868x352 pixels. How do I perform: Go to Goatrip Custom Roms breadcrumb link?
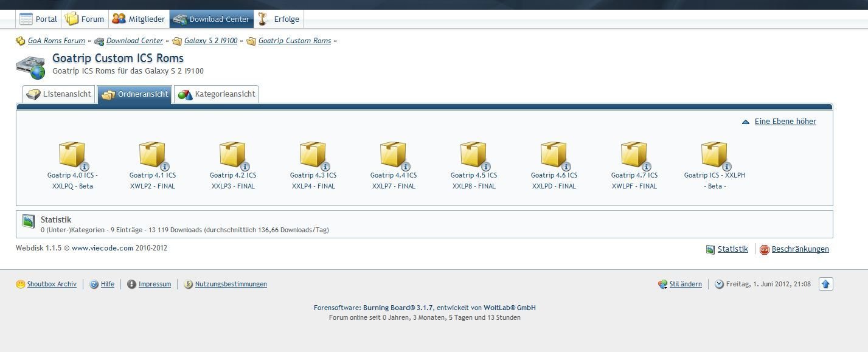coord(294,41)
